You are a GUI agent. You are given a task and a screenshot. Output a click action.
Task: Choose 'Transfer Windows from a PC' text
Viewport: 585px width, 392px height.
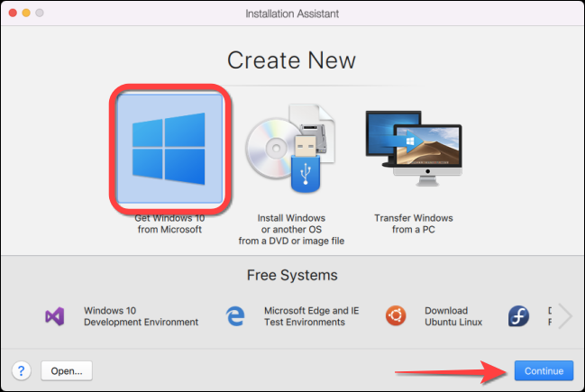414,224
